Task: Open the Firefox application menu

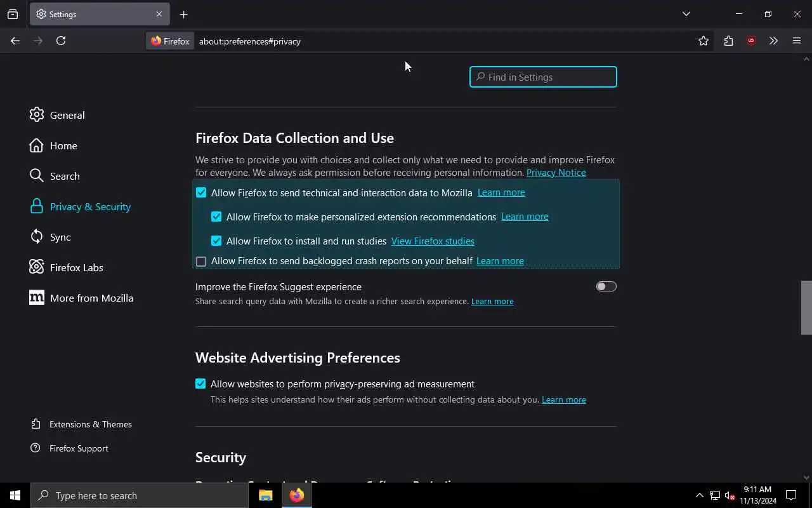Action: click(x=797, y=41)
